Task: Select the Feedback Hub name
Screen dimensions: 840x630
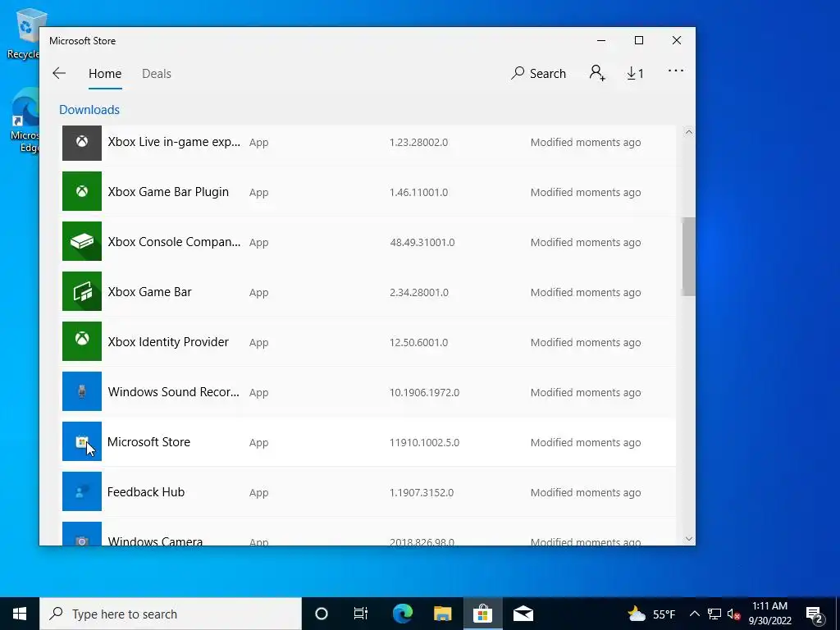Action: (146, 492)
